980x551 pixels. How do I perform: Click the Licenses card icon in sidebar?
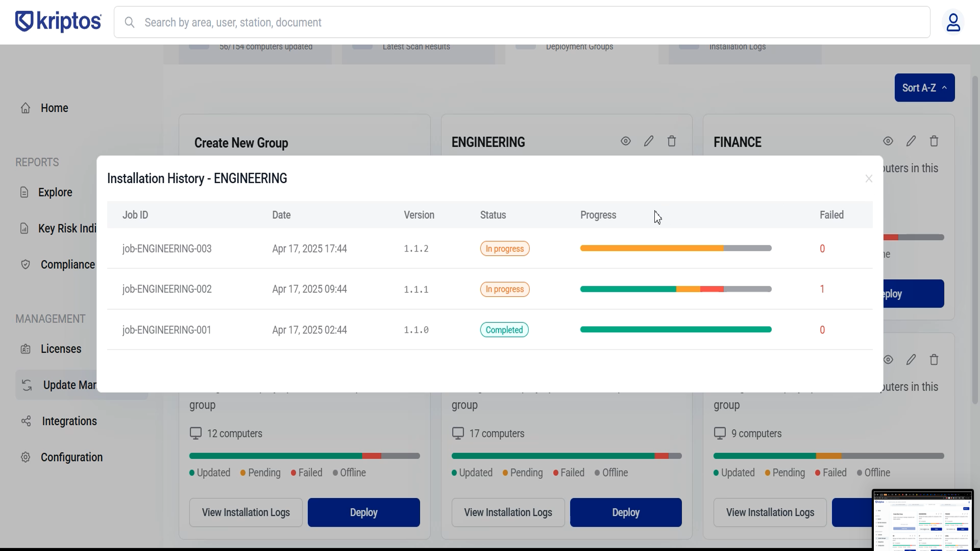point(26,348)
